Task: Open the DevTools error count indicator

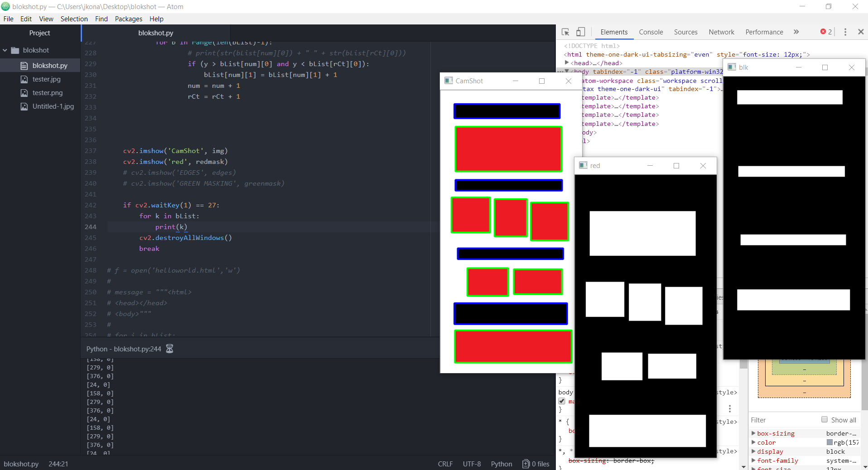Action: [x=826, y=32]
